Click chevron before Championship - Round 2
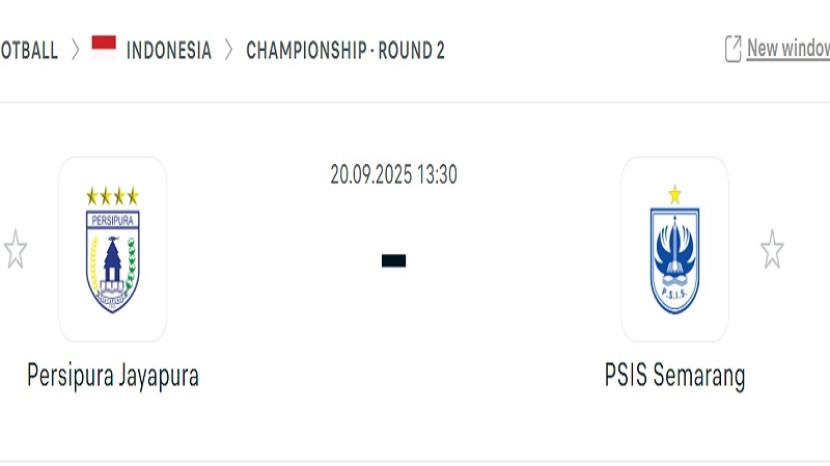 229,50
